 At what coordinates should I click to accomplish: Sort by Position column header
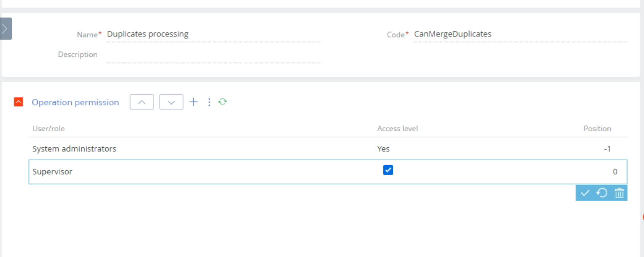pos(597,129)
